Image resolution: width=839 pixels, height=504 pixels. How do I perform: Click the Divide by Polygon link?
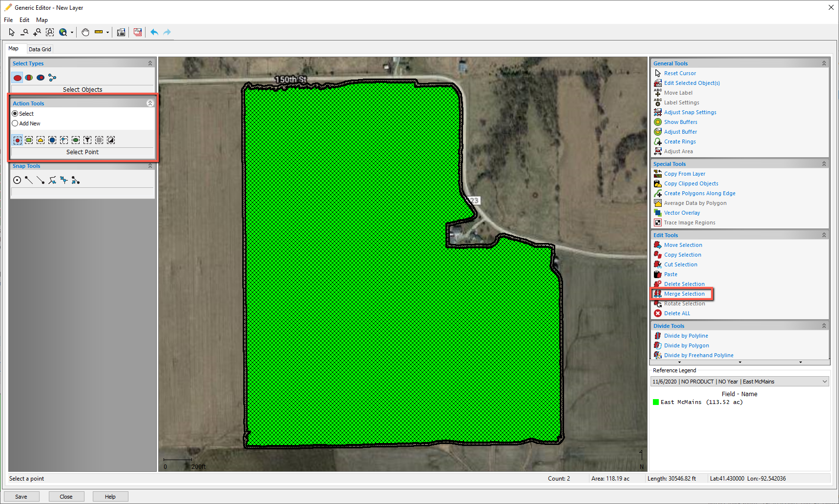(686, 345)
